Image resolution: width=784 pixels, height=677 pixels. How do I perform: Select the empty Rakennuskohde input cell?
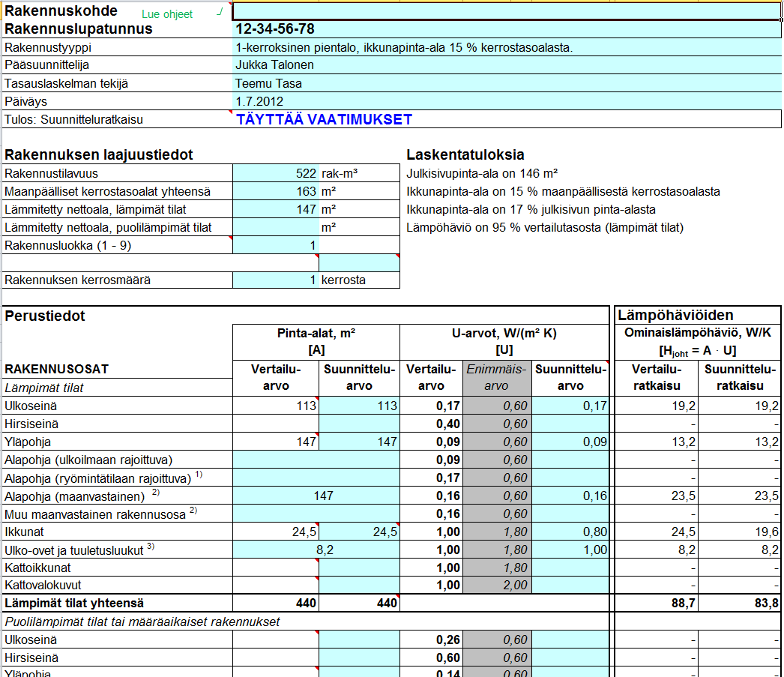[507, 11]
